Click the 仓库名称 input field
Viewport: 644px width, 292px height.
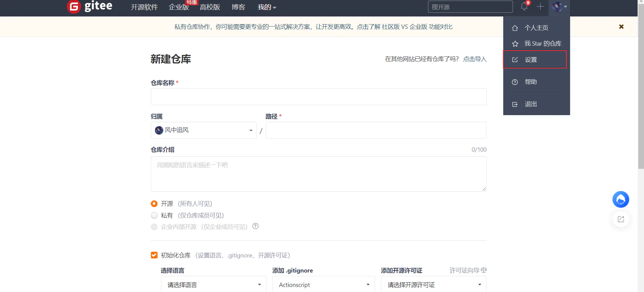pos(318,97)
